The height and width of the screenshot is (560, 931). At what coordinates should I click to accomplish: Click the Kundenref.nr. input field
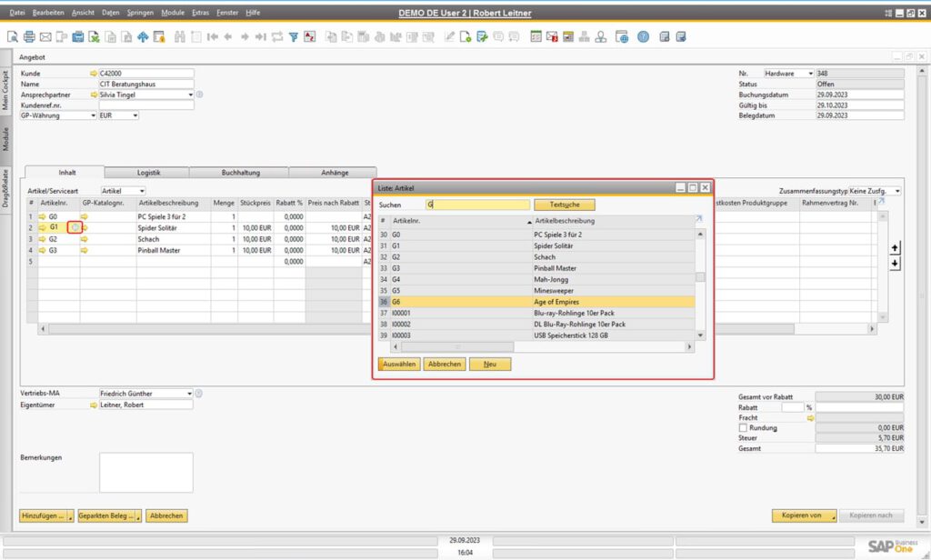tap(146, 105)
